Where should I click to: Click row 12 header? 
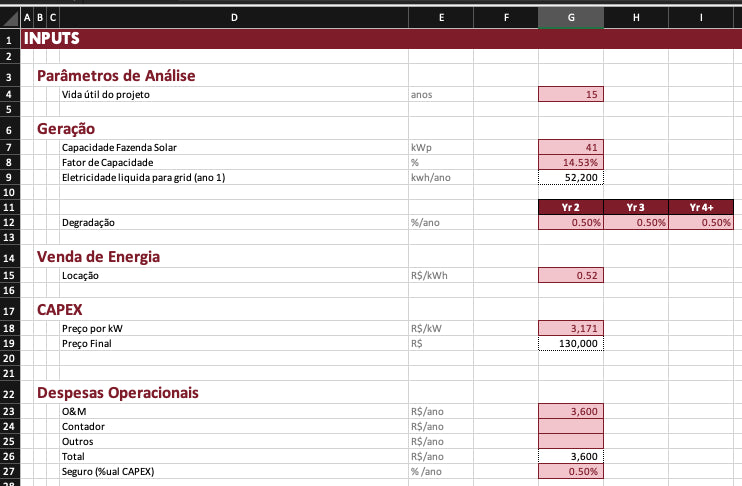(x=9, y=222)
